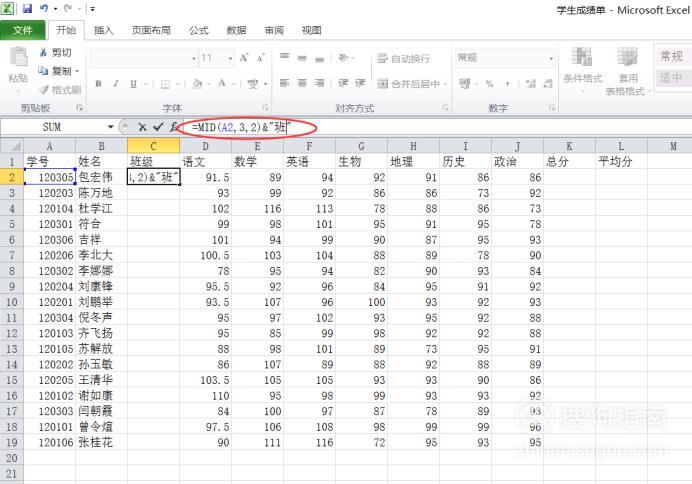Open Font (字体) dialog launcher

coord(266,108)
